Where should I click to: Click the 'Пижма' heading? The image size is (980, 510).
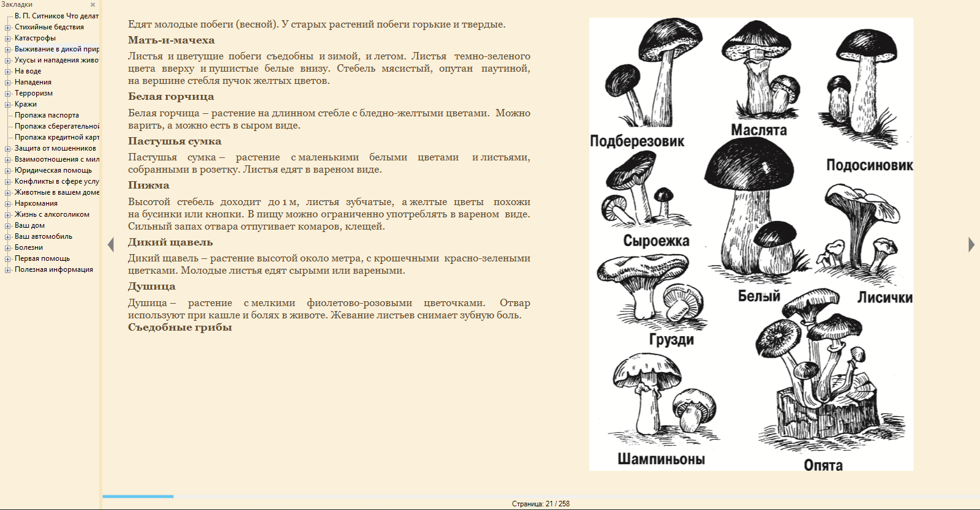(149, 186)
